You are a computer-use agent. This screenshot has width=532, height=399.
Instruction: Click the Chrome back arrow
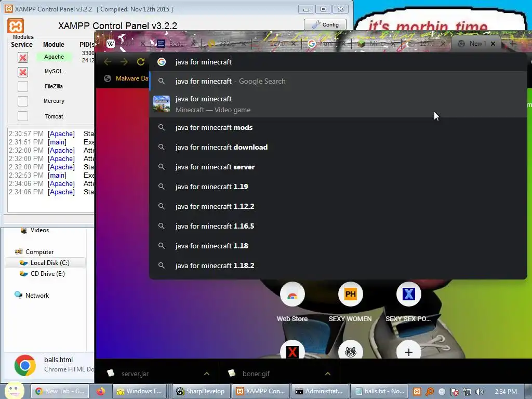pos(108,62)
